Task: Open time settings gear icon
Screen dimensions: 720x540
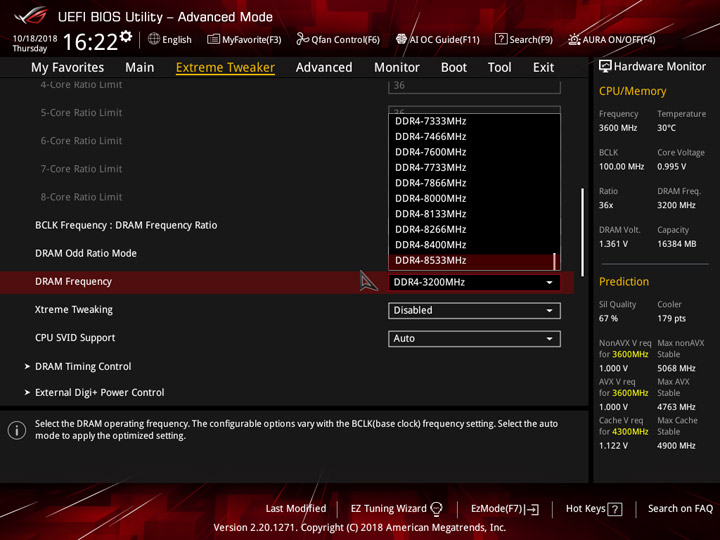Action: [x=126, y=36]
